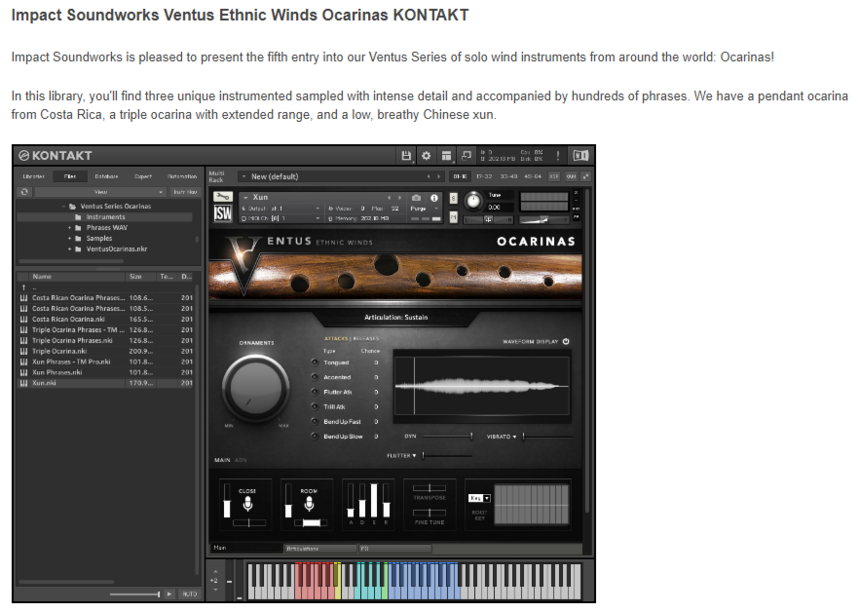Screen dimensions: 860x611
Task: Expand the Phrases WAV folder
Action: point(70,227)
